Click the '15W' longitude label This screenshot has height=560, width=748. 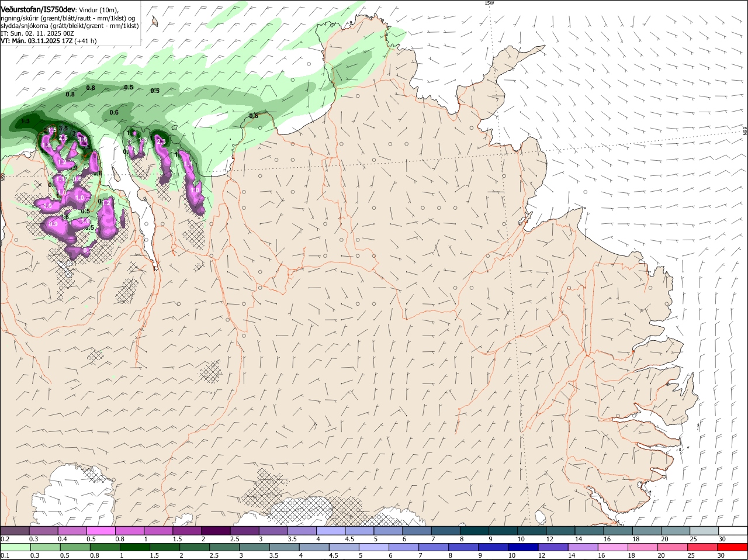489,4
